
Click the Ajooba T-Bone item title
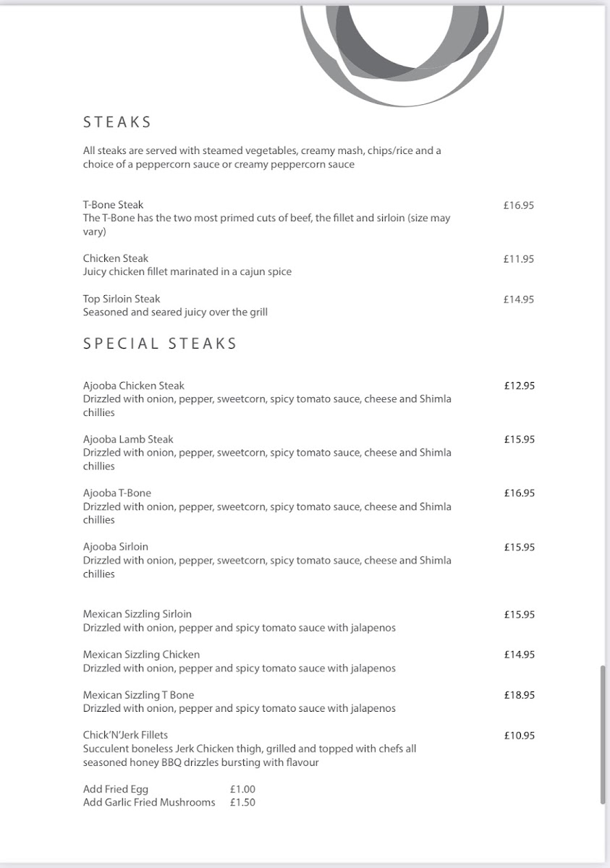(117, 493)
